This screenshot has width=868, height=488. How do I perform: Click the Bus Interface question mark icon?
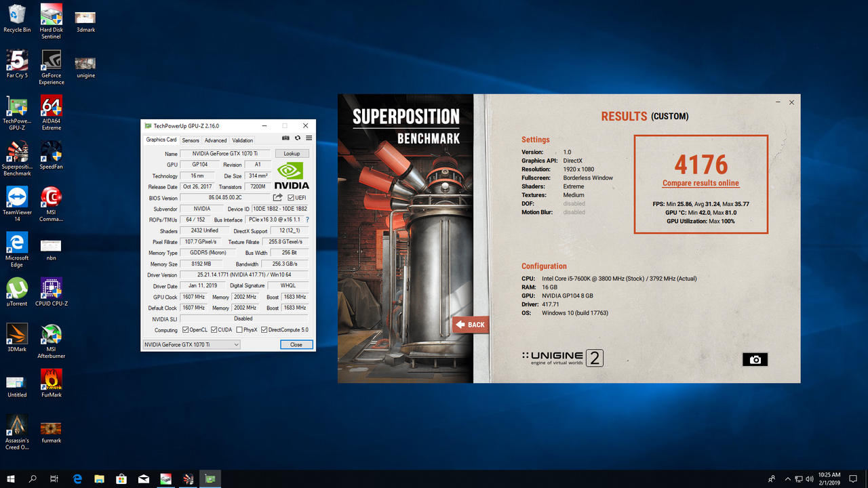307,220
